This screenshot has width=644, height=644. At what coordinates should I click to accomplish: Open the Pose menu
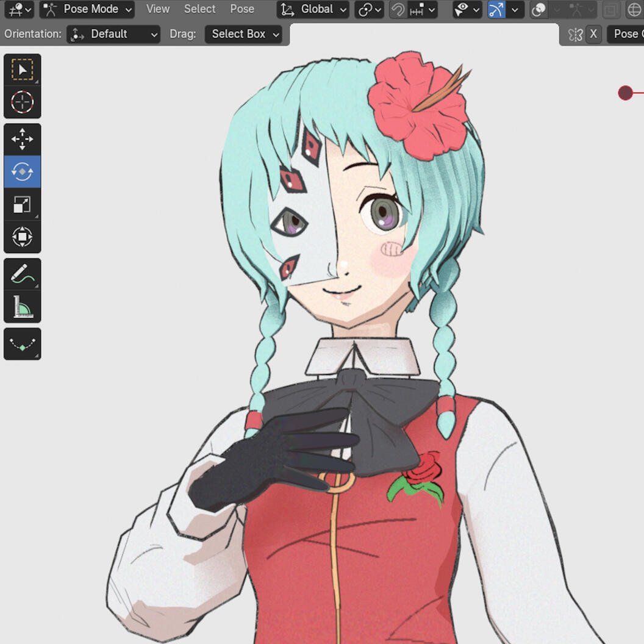click(x=242, y=9)
